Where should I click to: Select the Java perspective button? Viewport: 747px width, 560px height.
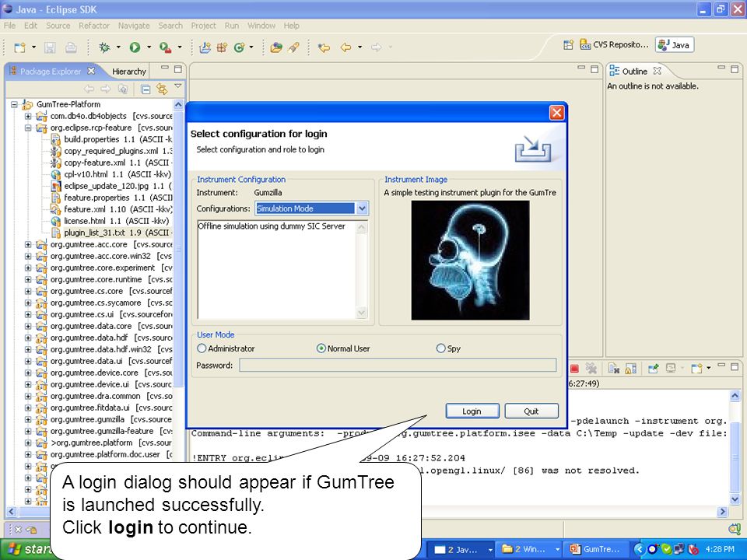click(674, 45)
